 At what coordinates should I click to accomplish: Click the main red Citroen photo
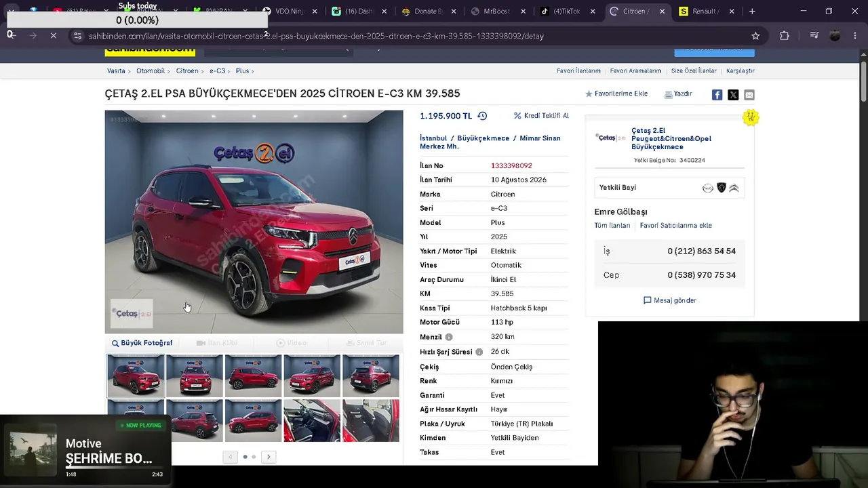[x=254, y=222]
